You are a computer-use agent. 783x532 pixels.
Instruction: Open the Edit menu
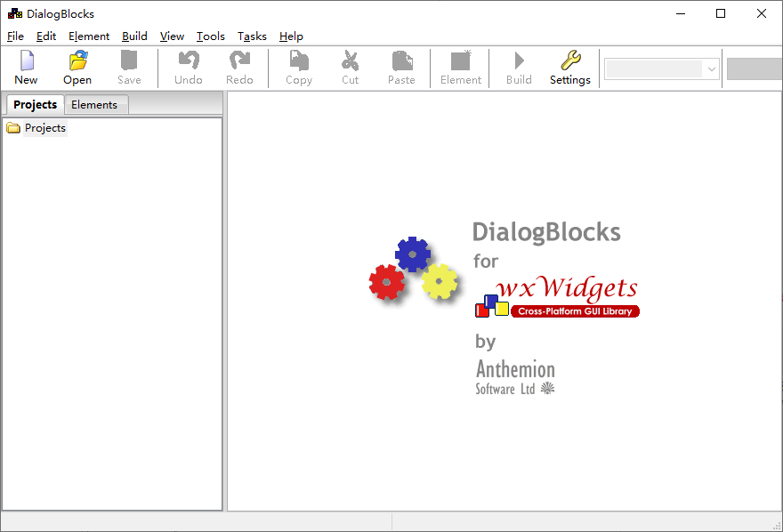click(x=46, y=36)
